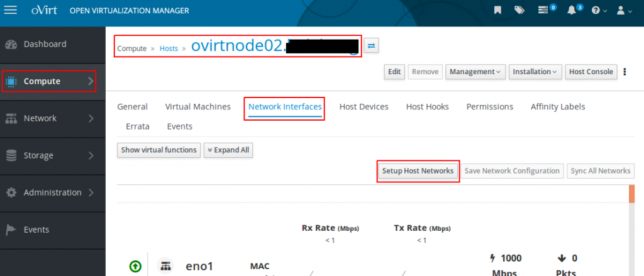Open the hamburger navigation menu

click(x=10, y=10)
